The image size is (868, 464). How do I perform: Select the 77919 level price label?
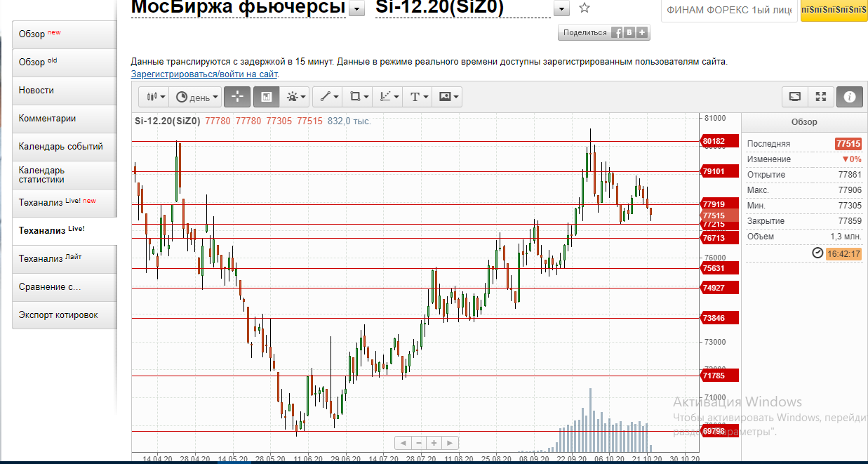(x=720, y=204)
